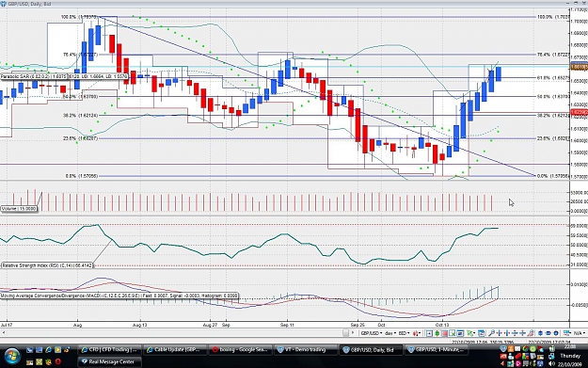This screenshot has height=368, width=588.
Task: Click the first vertical line tool icon
Action: click(500, 333)
